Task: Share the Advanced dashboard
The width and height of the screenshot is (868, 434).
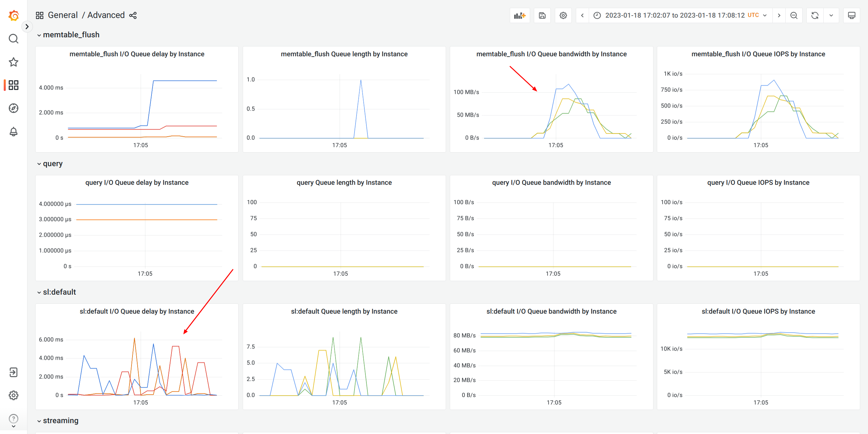Action: 133,15
